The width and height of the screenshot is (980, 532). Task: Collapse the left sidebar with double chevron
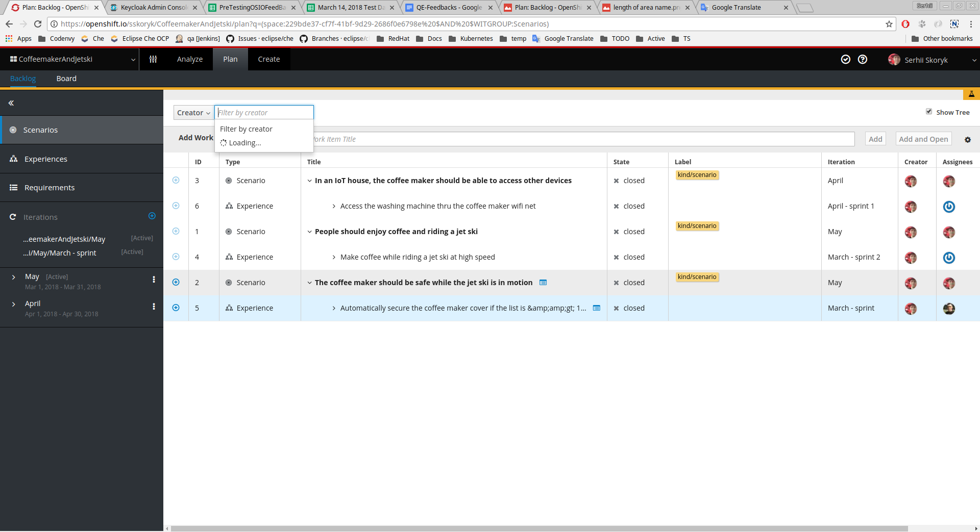coord(11,103)
